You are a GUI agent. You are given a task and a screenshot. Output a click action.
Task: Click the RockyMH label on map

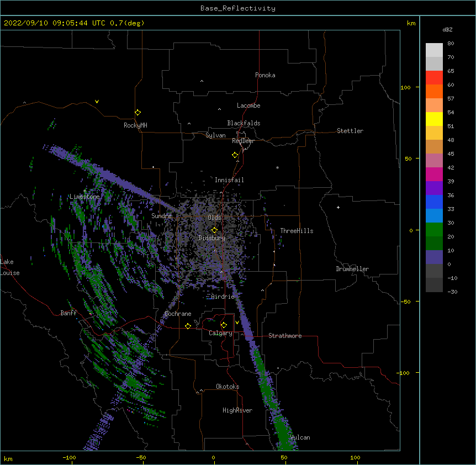pos(135,125)
